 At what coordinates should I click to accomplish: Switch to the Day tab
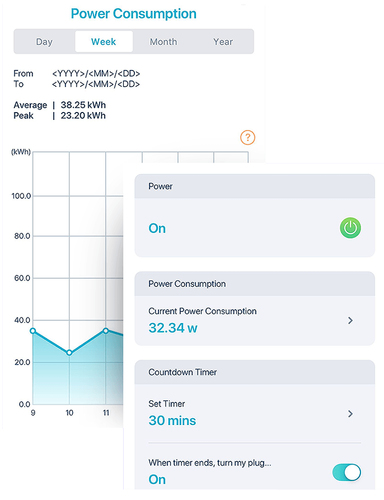point(44,42)
